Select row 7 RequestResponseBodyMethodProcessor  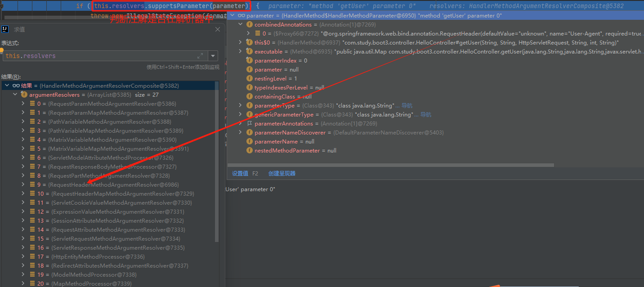pos(108,166)
